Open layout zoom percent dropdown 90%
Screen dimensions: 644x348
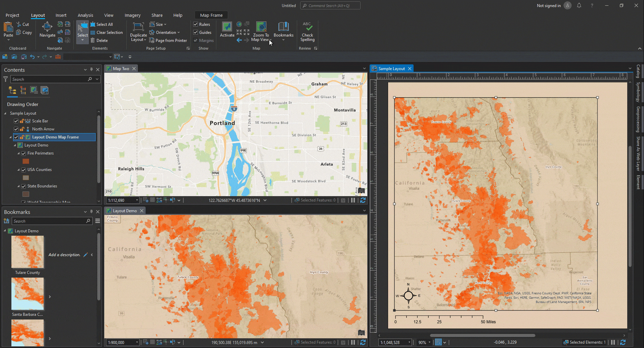(x=429, y=342)
